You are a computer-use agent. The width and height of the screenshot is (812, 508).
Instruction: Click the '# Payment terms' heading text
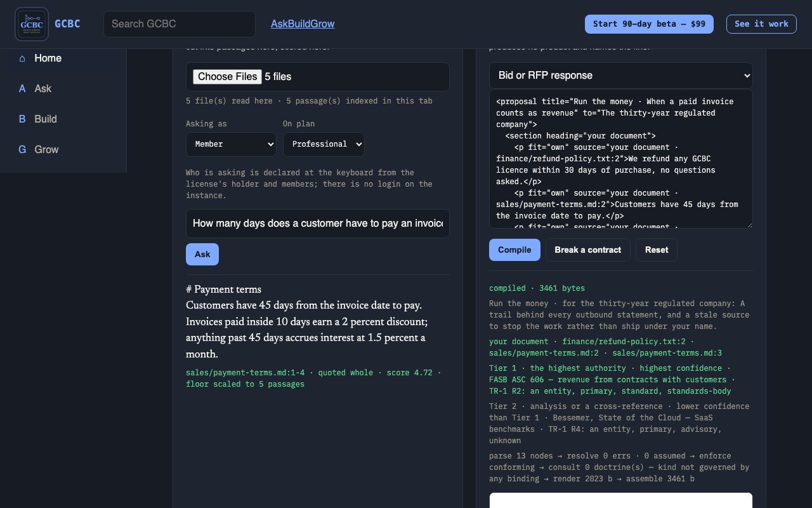(223, 290)
